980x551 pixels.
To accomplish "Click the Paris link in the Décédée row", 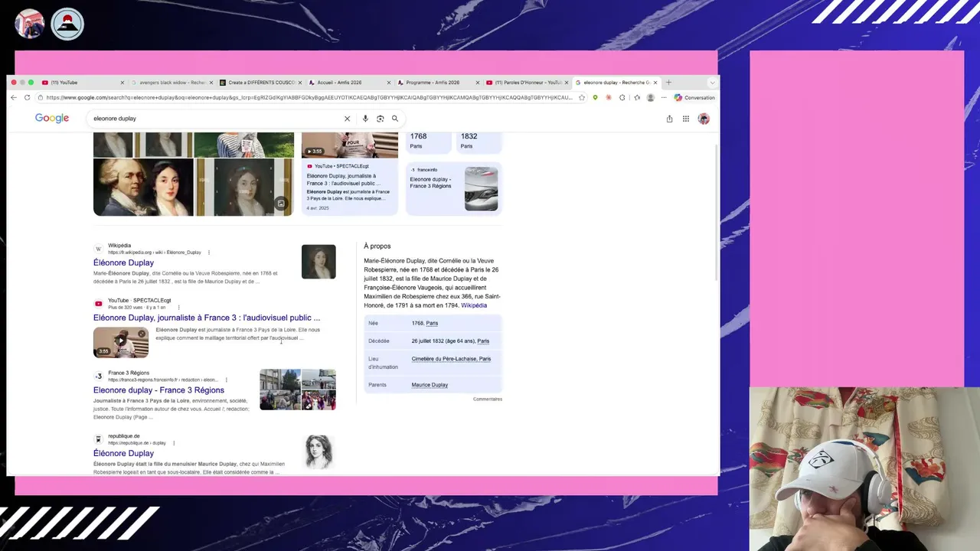I will (483, 341).
